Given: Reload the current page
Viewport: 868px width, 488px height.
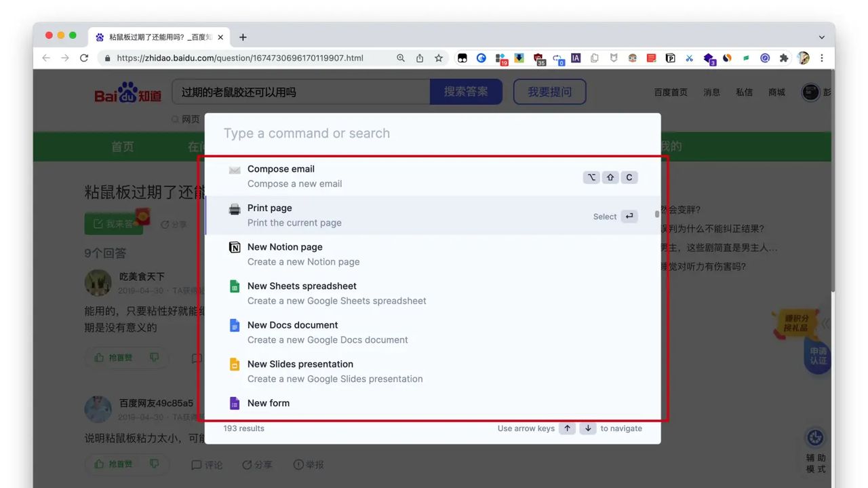Looking at the screenshot, I should [84, 58].
